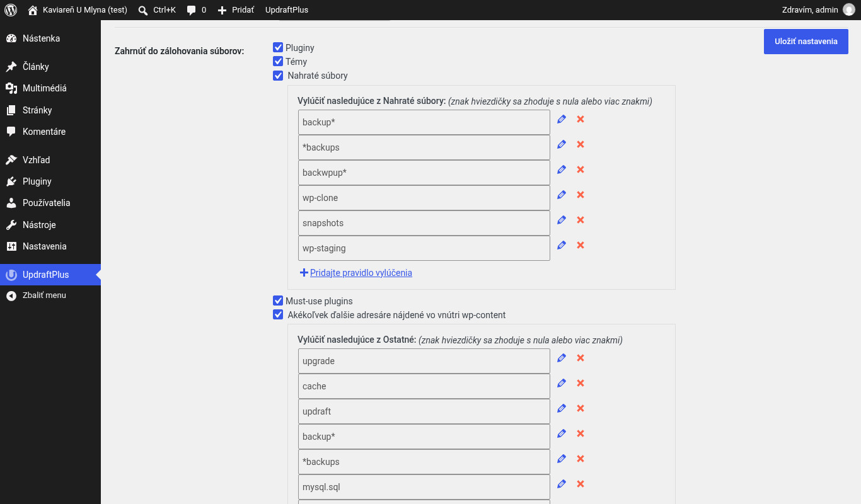Disable the Nahraté súbory checkbox
The width and height of the screenshot is (861, 504).
click(x=278, y=76)
